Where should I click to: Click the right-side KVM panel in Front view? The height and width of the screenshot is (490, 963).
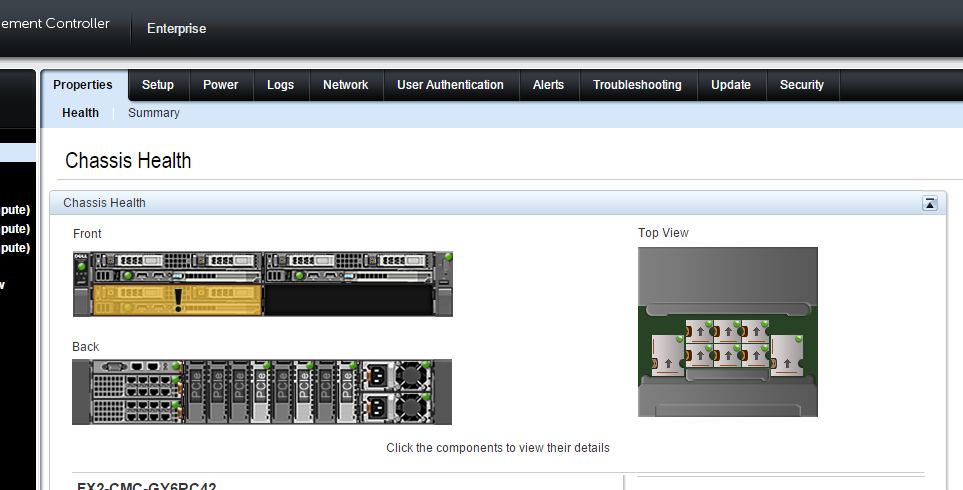(x=444, y=269)
